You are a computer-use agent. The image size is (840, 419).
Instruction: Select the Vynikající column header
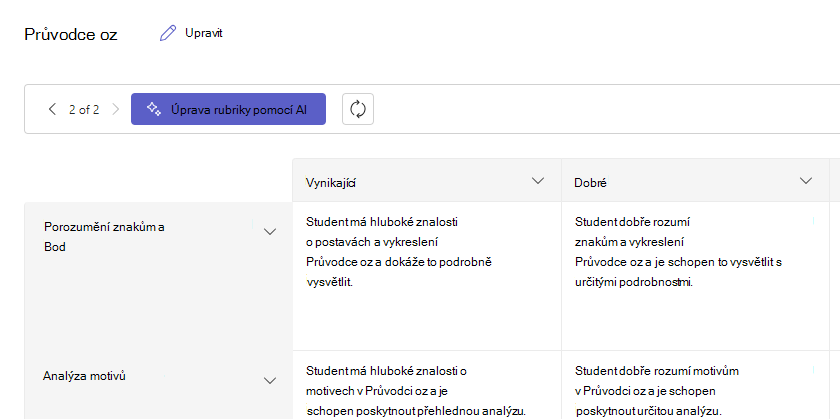(x=427, y=181)
